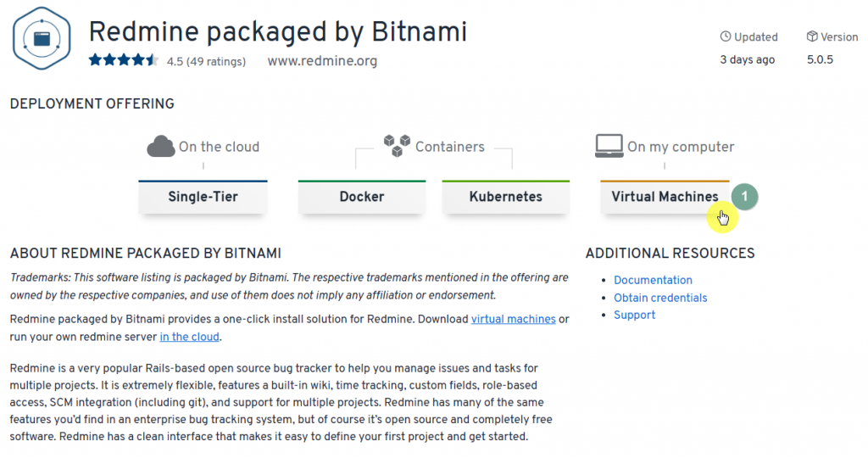Open the Obtain credentials link
The image size is (868, 458).
(x=660, y=298)
